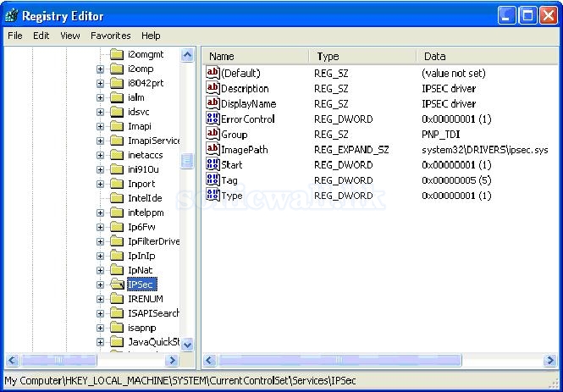Click the binary icon beside ErrorControl
Screen dimensions: 563x392
click(x=213, y=119)
